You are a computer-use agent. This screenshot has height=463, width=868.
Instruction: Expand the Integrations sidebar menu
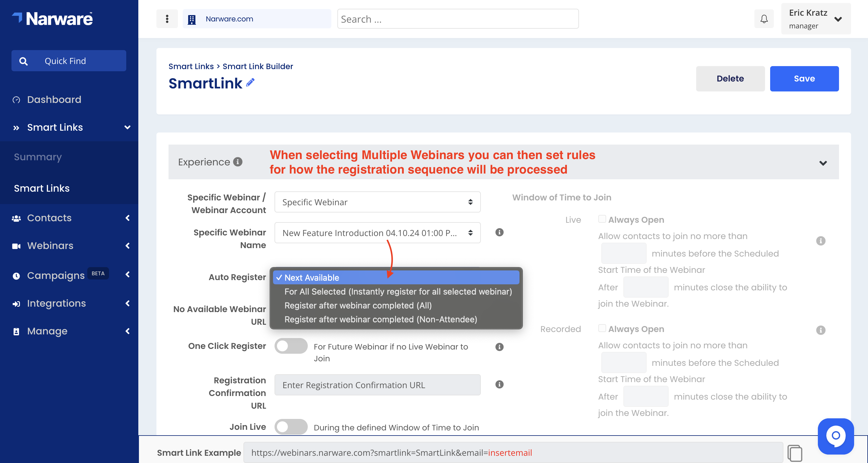(127, 303)
